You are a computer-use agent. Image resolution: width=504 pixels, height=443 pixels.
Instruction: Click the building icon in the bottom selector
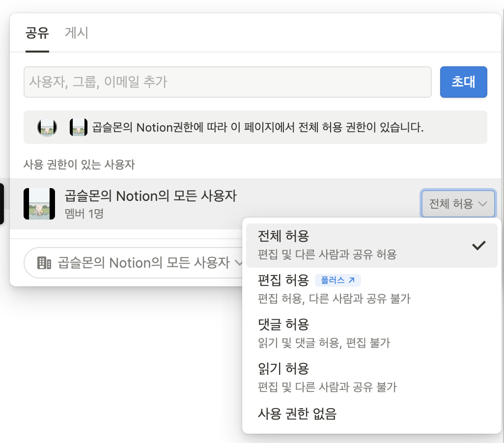click(x=44, y=263)
